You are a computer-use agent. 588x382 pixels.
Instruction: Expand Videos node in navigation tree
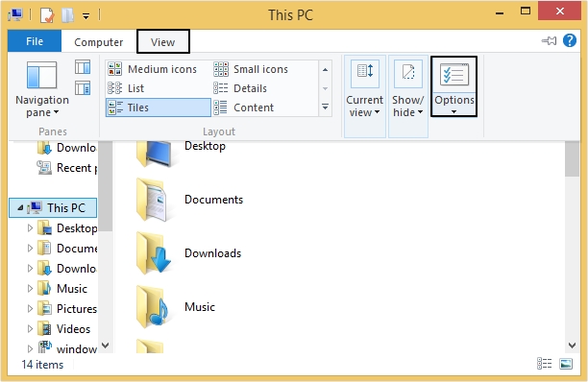30,329
